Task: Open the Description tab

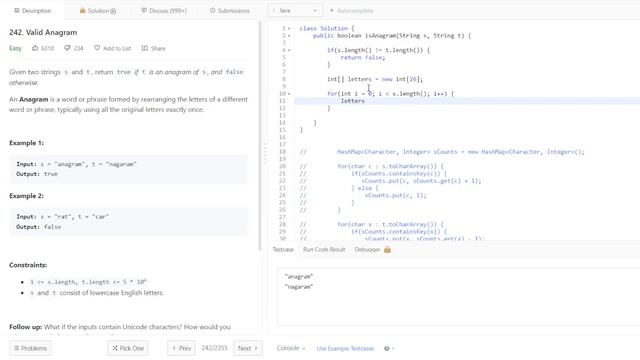Action: 32,11
